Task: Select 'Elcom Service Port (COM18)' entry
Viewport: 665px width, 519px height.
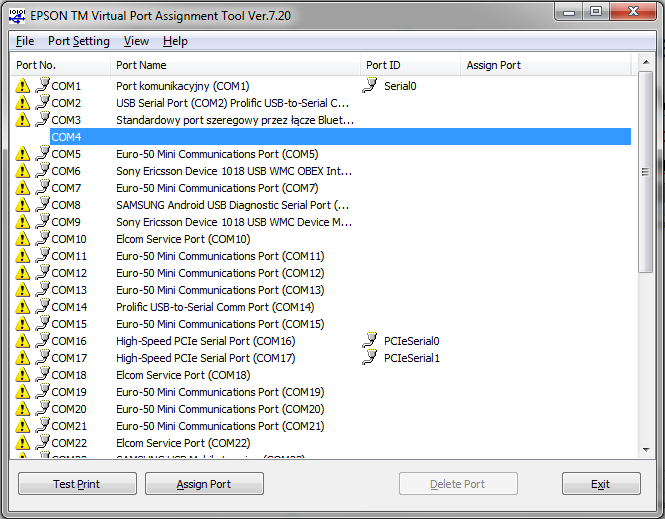Action: click(183, 375)
